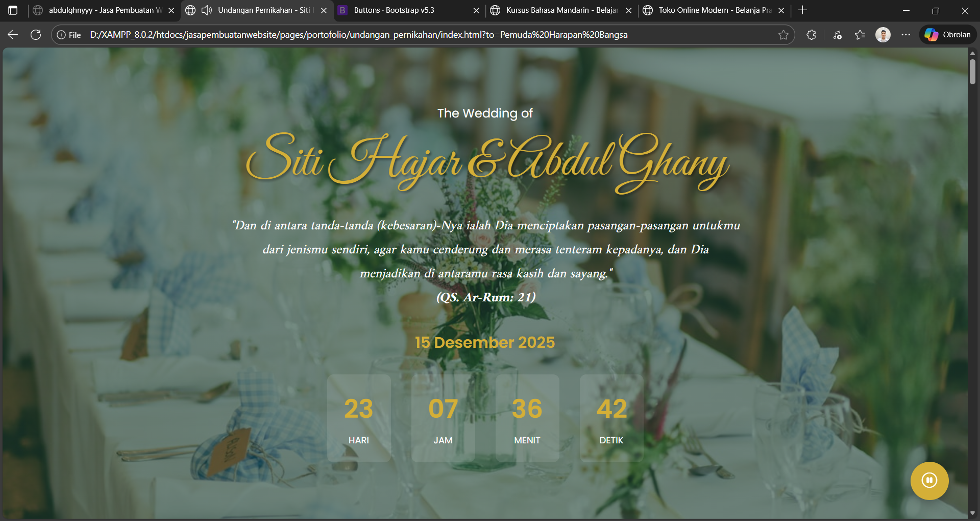Close the Buttons Bootstrap v5.3 tab
This screenshot has width=980, height=521.
pyautogui.click(x=476, y=10)
